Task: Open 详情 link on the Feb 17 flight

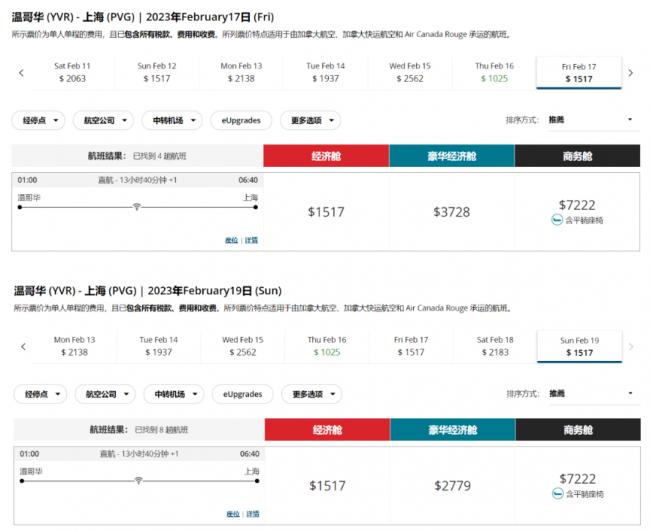Action: (251, 240)
